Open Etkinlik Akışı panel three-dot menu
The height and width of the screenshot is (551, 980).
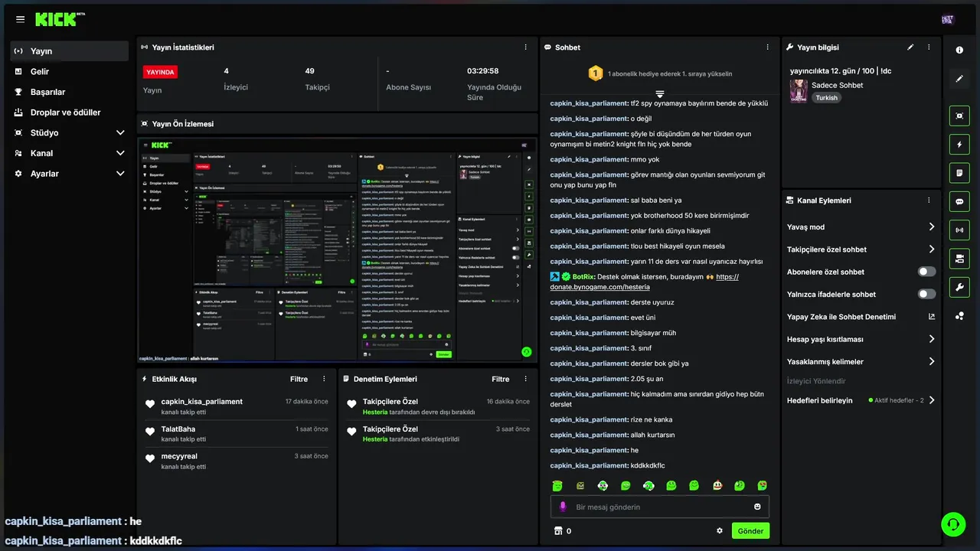point(324,379)
